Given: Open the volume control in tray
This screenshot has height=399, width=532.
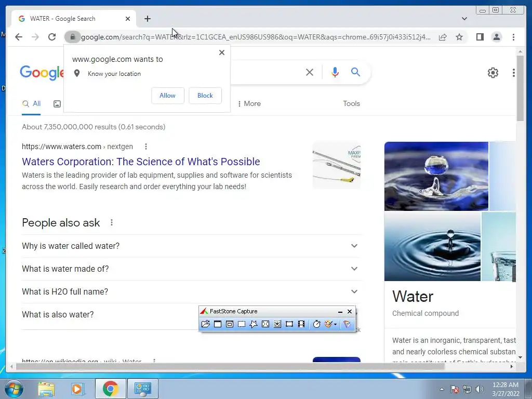Looking at the screenshot, I should [480, 389].
